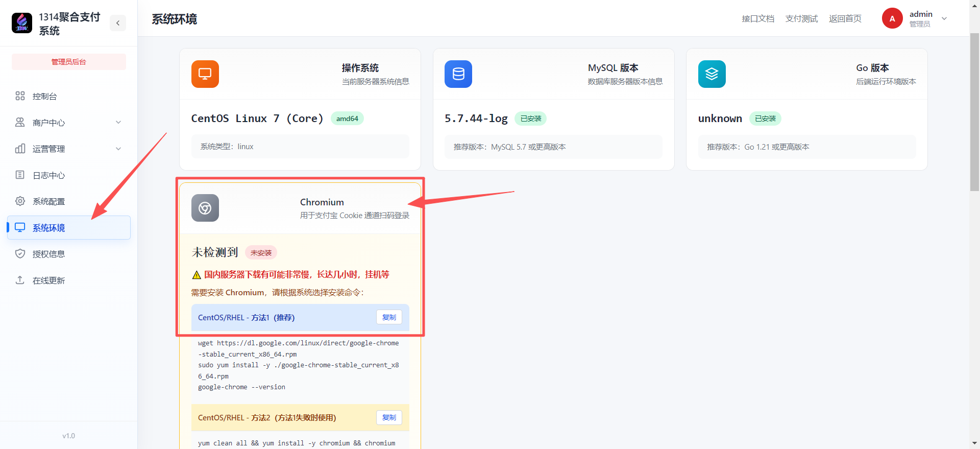Open the admin account dropdown arrow
This screenshot has width=980, height=449.
pos(944,18)
